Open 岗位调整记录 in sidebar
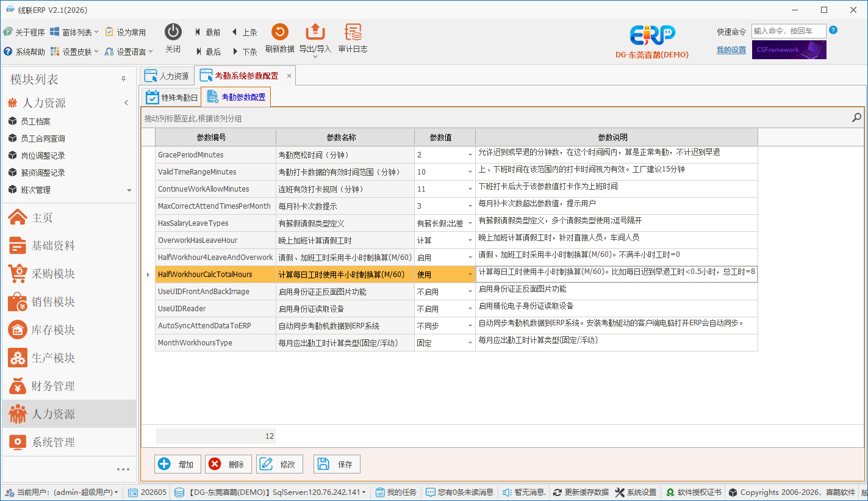The width and height of the screenshot is (868, 501). point(43,156)
